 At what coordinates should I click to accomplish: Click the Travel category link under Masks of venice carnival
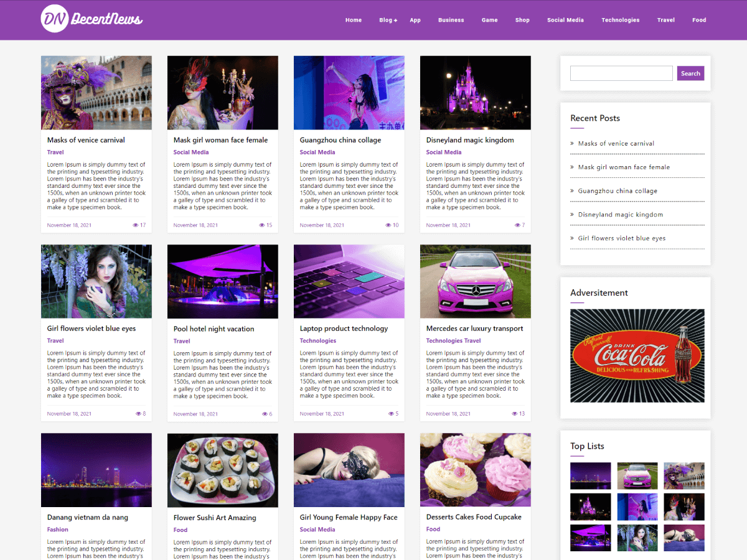[55, 152]
